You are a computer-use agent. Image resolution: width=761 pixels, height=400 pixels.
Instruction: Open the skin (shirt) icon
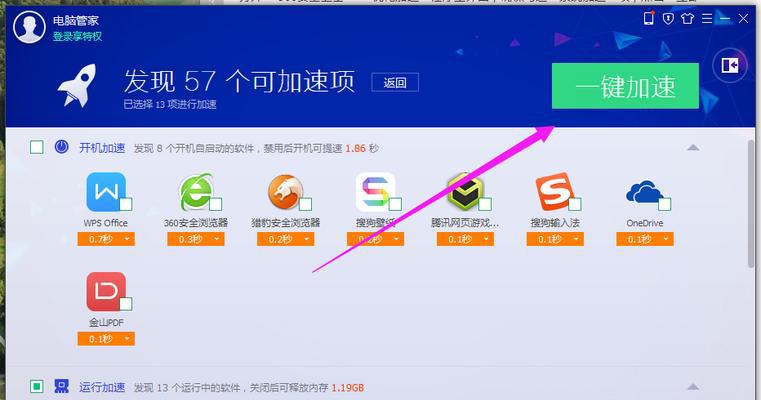pos(687,18)
